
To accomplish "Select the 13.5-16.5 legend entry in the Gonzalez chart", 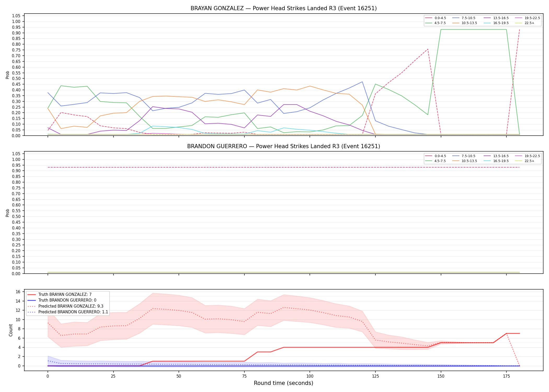I will click(496, 18).
